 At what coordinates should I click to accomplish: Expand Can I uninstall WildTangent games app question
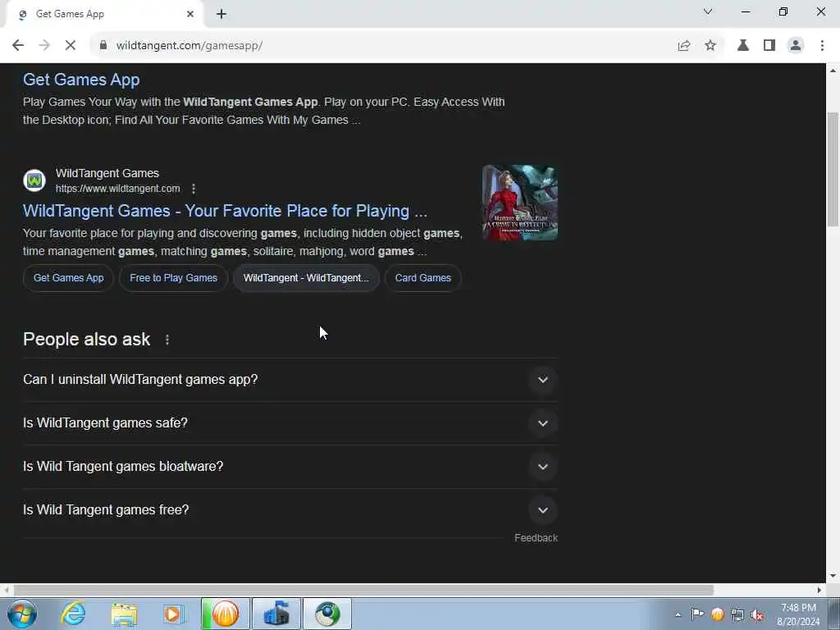(290, 380)
